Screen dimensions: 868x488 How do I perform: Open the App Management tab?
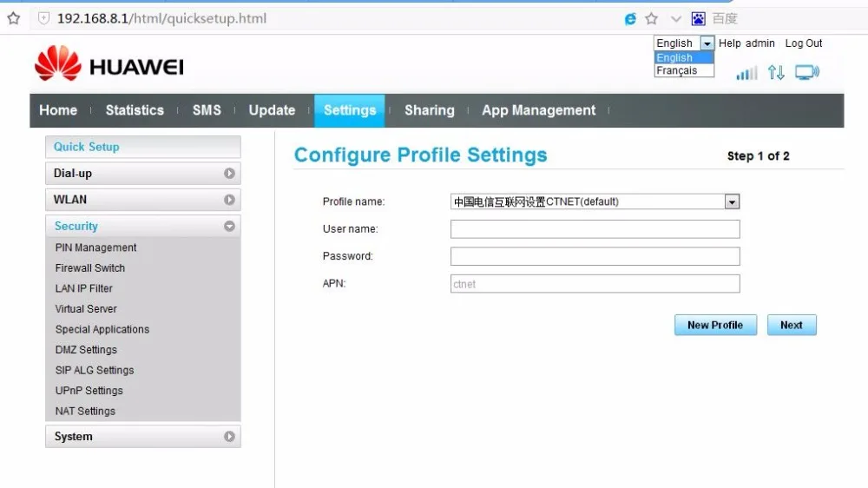pyautogui.click(x=539, y=110)
